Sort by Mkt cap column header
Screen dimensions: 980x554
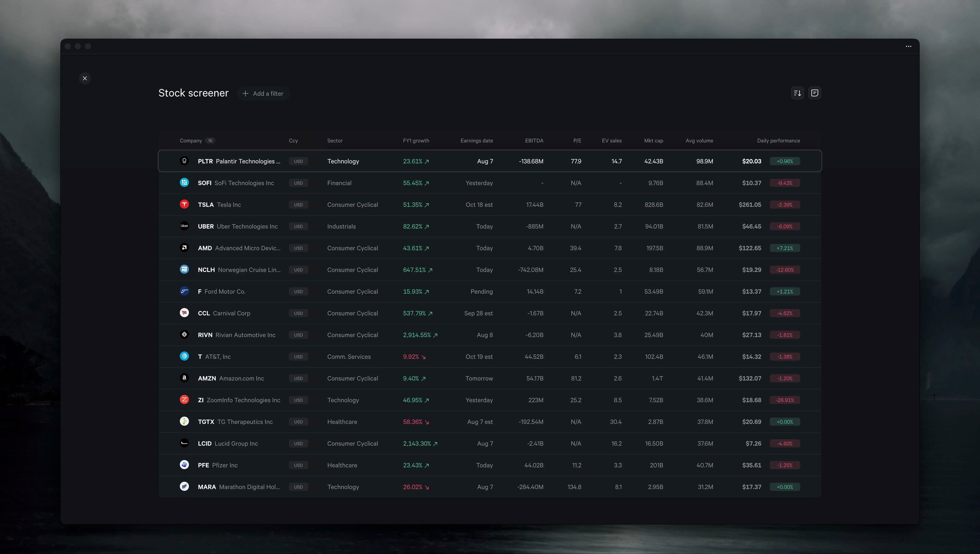pos(653,141)
